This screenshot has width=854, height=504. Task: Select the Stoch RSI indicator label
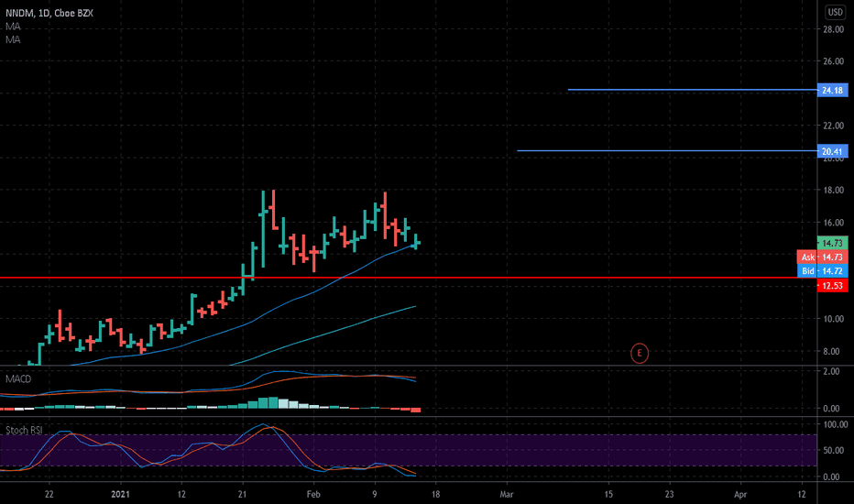click(24, 430)
